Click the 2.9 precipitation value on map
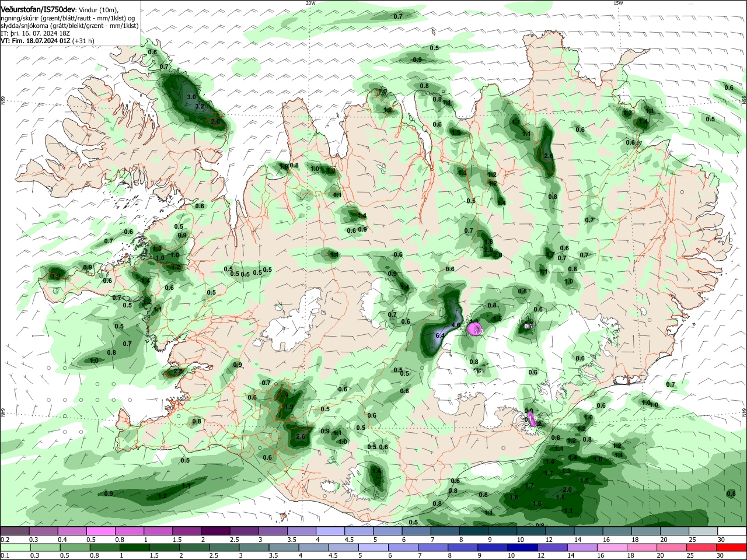The width and height of the screenshot is (747, 560). 179,371
